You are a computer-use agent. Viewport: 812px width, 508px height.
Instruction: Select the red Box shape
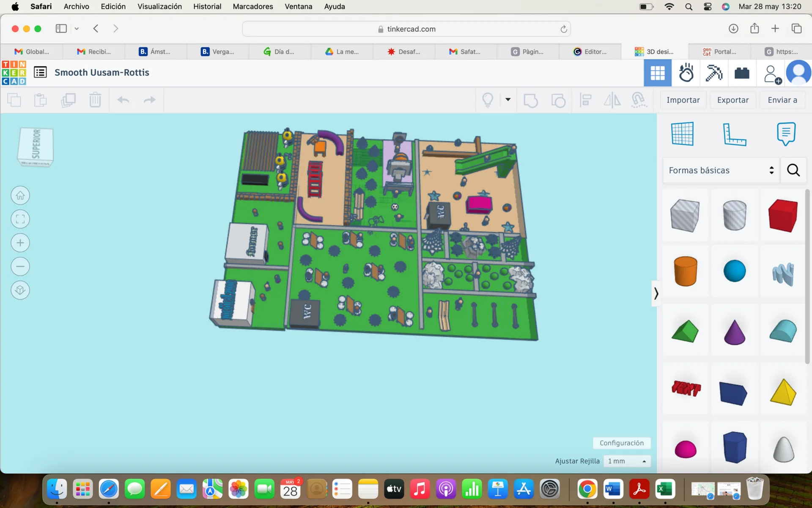point(782,215)
